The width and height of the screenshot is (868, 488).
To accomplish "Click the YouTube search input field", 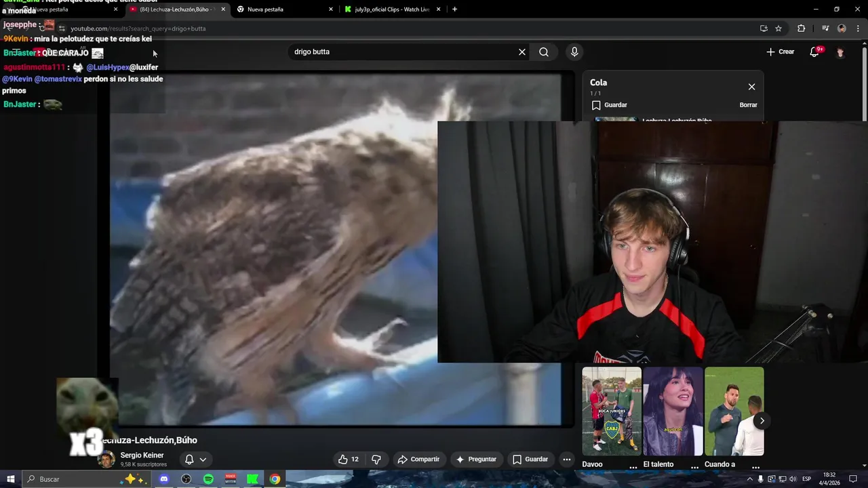I will coord(403,52).
